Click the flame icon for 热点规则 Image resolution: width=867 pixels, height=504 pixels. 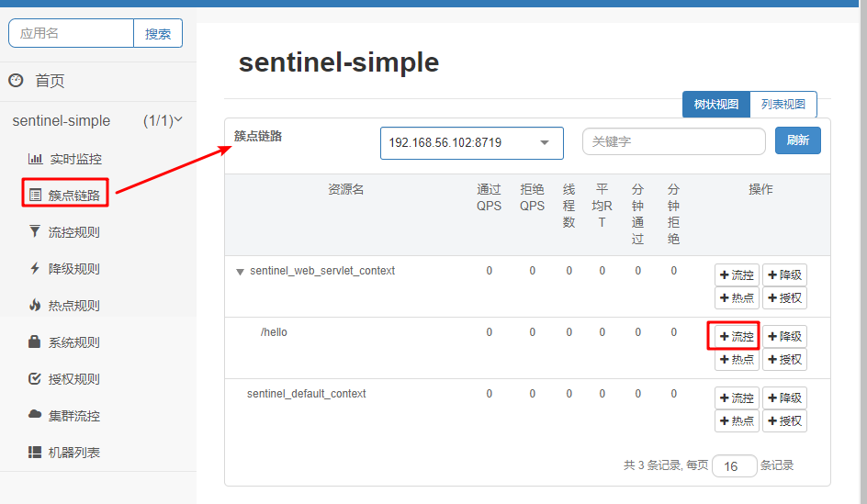click(35, 305)
